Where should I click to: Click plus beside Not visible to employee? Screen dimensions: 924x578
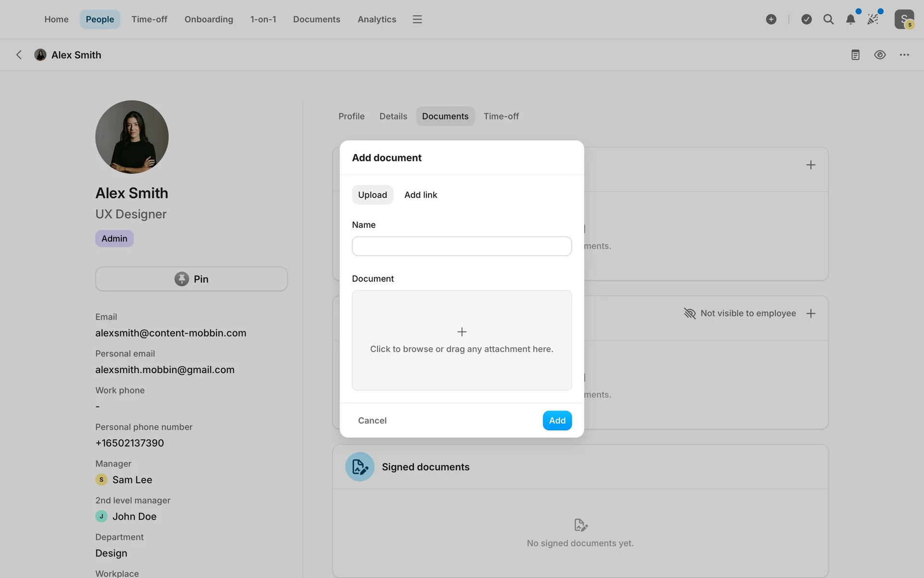[x=811, y=314]
